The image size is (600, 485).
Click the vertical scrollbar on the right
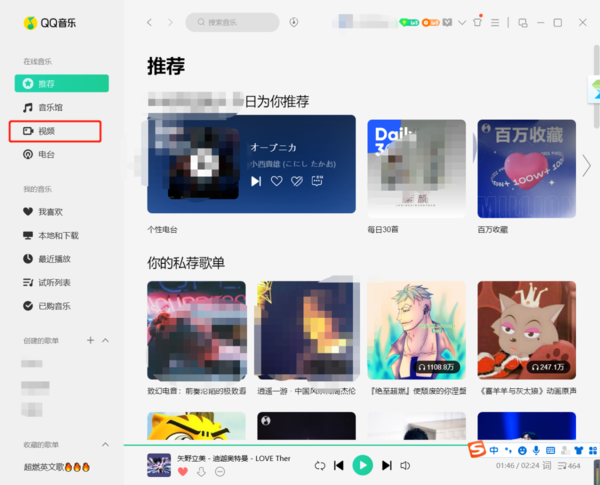coord(597,86)
